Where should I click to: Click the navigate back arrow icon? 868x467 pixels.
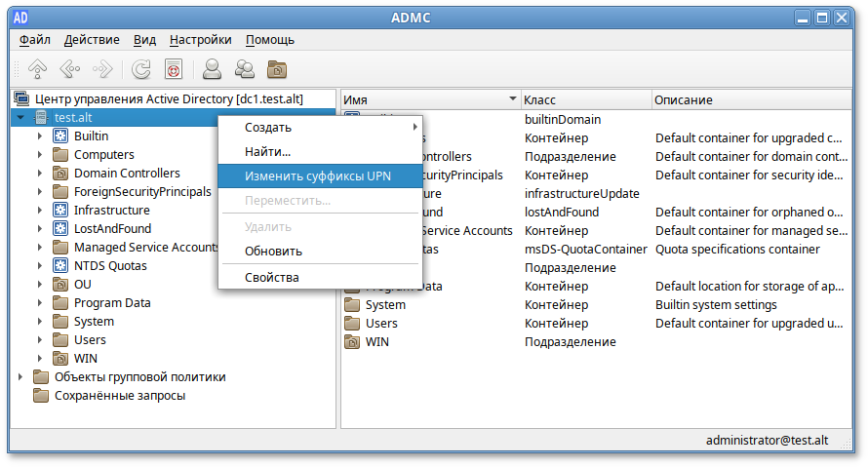click(x=70, y=69)
